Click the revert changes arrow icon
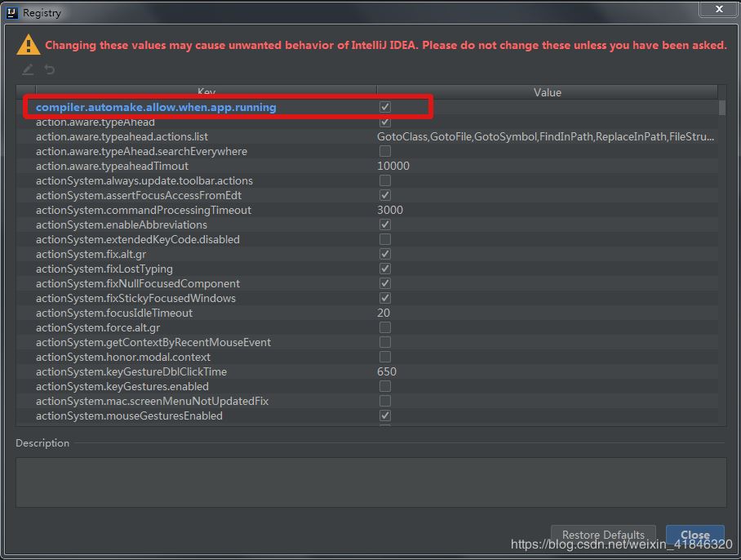This screenshot has width=741, height=560. [x=48, y=69]
